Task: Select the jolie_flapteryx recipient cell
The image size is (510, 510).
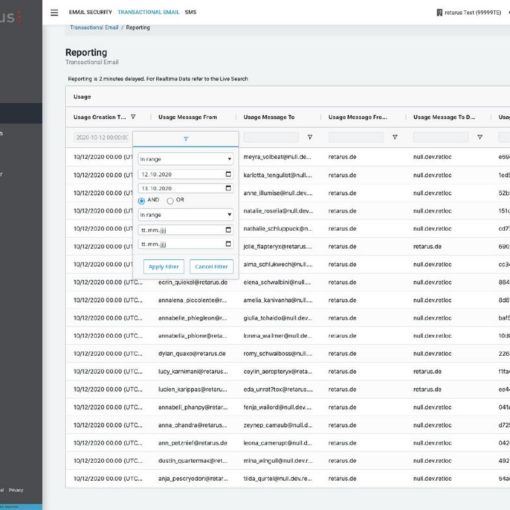Action: tap(278, 246)
